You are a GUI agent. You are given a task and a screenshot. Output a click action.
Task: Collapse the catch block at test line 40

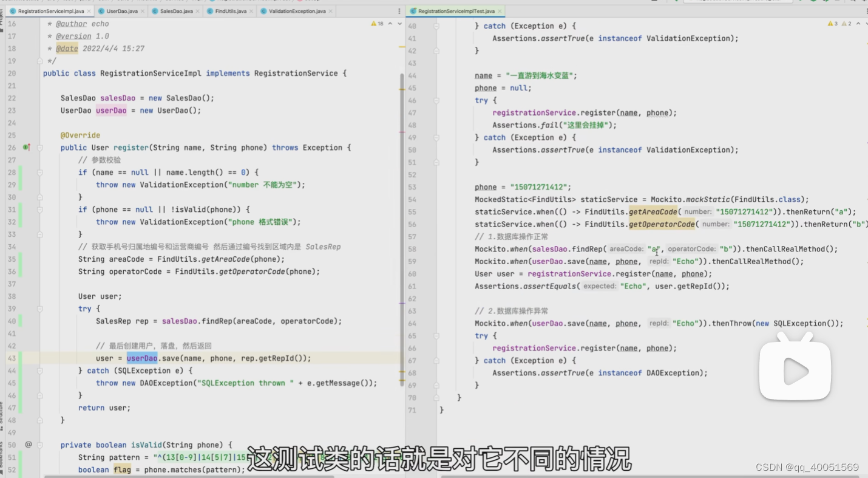pos(436,26)
